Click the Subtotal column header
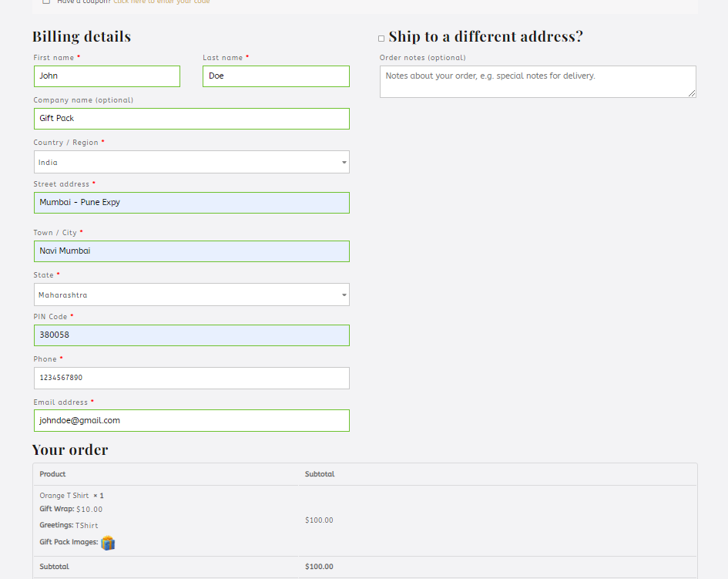The height and width of the screenshot is (579, 728). (319, 474)
